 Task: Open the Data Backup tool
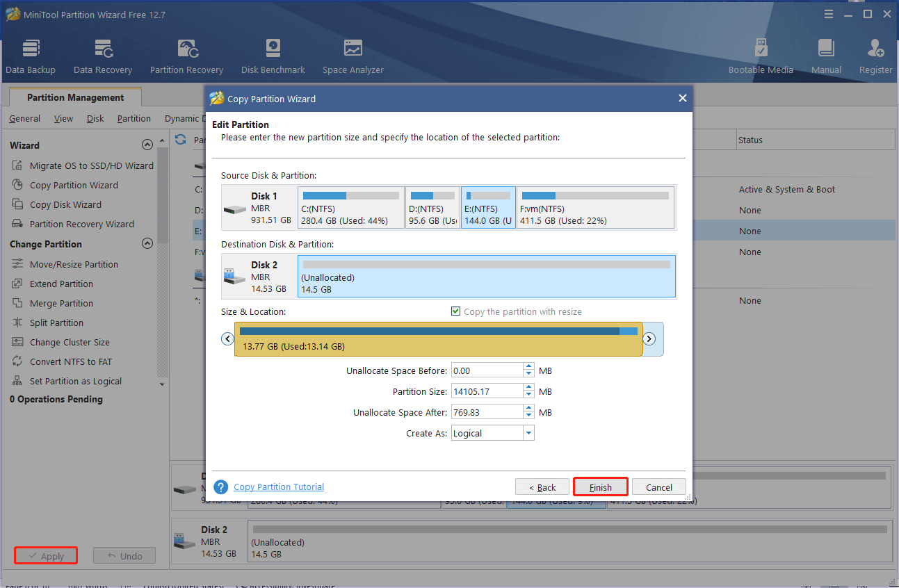31,57
